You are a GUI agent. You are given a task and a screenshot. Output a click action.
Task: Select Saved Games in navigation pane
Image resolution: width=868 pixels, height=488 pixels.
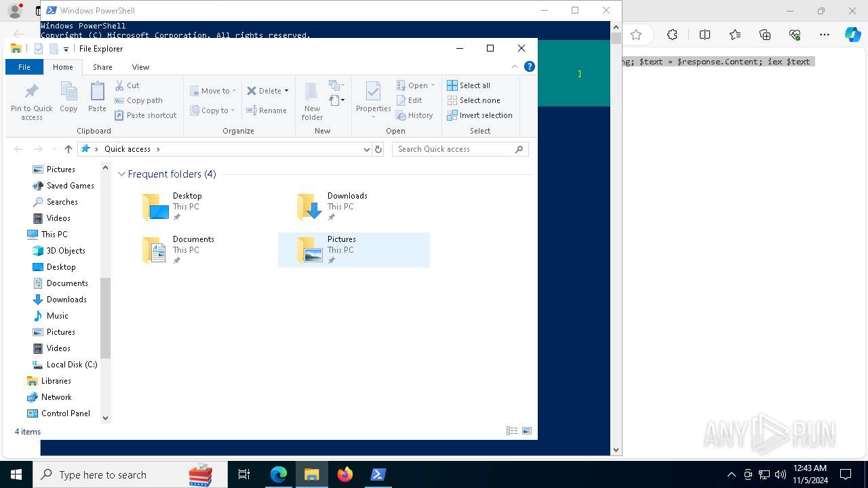click(63, 186)
